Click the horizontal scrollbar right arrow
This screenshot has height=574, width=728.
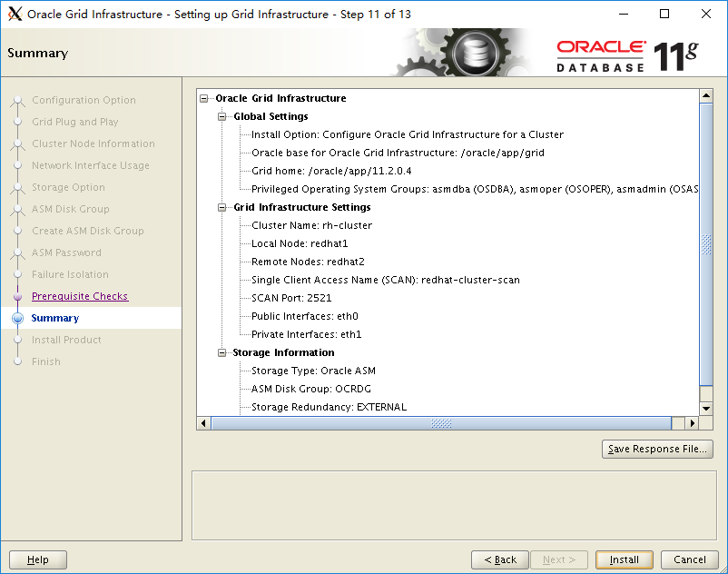693,423
